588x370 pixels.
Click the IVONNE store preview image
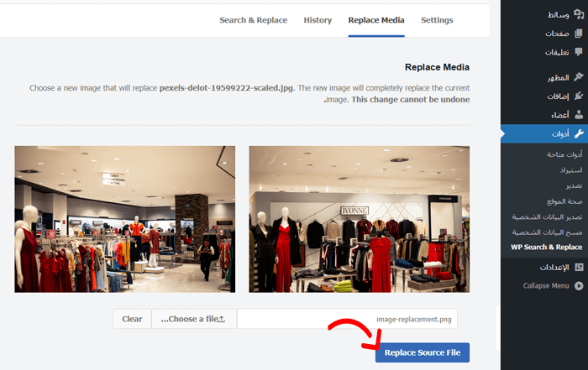click(359, 219)
